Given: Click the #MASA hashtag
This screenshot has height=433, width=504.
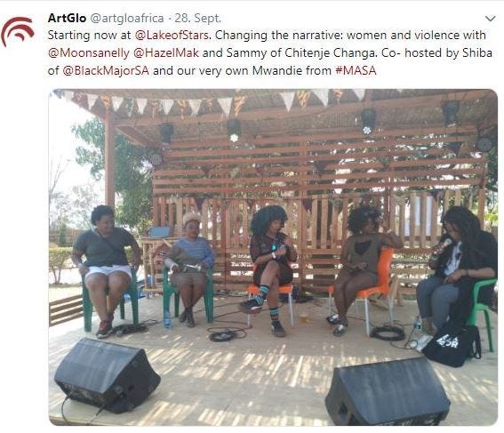Looking at the screenshot, I should [356, 70].
